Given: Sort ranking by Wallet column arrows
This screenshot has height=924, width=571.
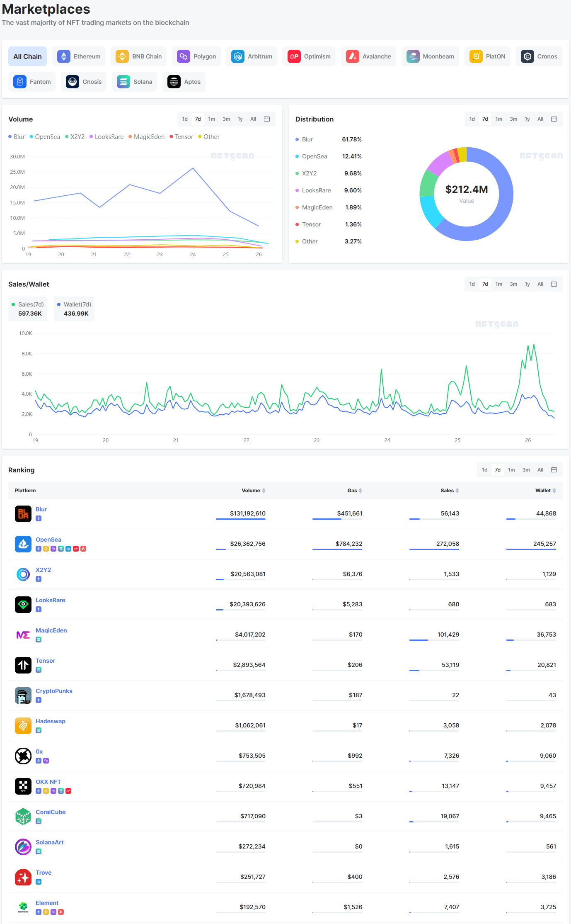Looking at the screenshot, I should (x=554, y=491).
